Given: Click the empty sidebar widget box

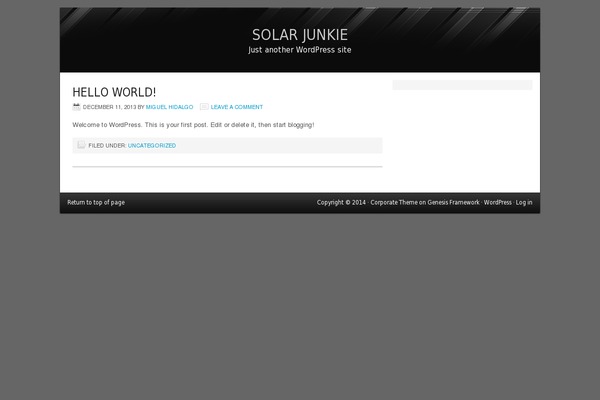Looking at the screenshot, I should pyautogui.click(x=462, y=85).
